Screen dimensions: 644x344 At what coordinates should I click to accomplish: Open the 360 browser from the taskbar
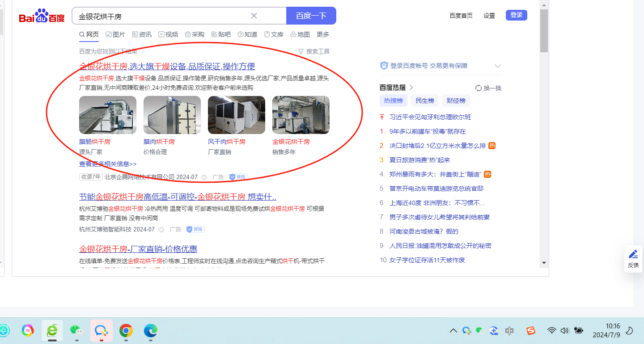(x=52, y=331)
